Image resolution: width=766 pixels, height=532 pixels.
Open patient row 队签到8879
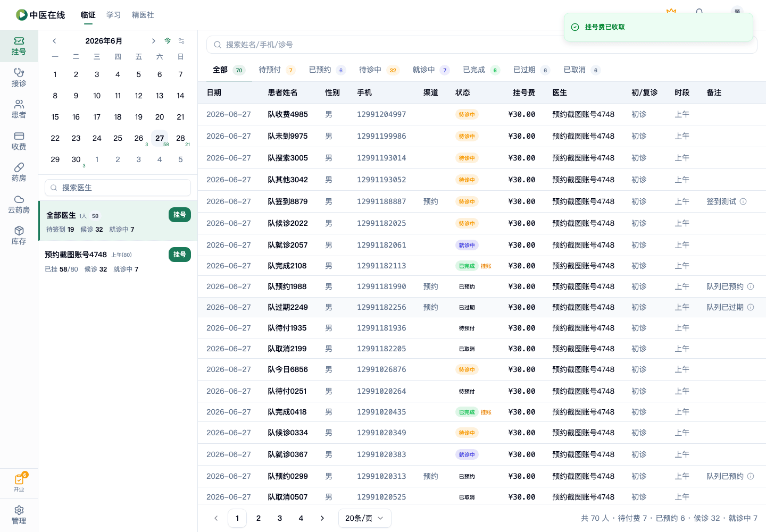pyautogui.click(x=482, y=201)
